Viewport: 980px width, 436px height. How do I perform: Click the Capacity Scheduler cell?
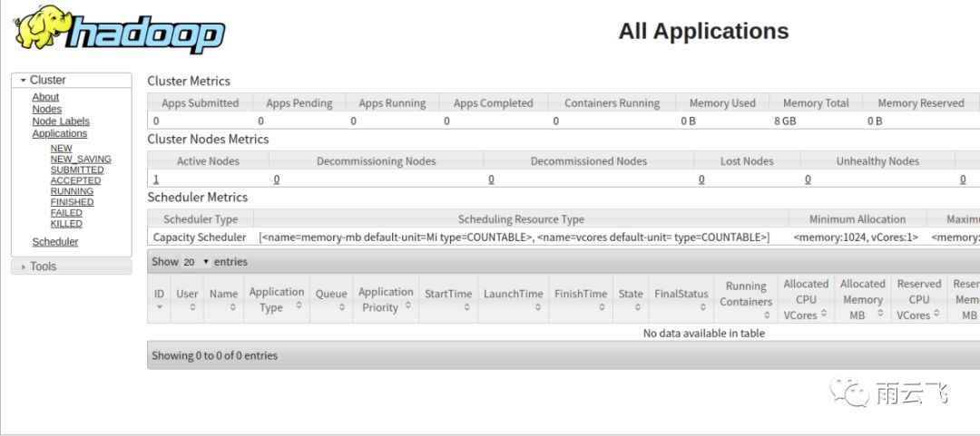click(200, 237)
